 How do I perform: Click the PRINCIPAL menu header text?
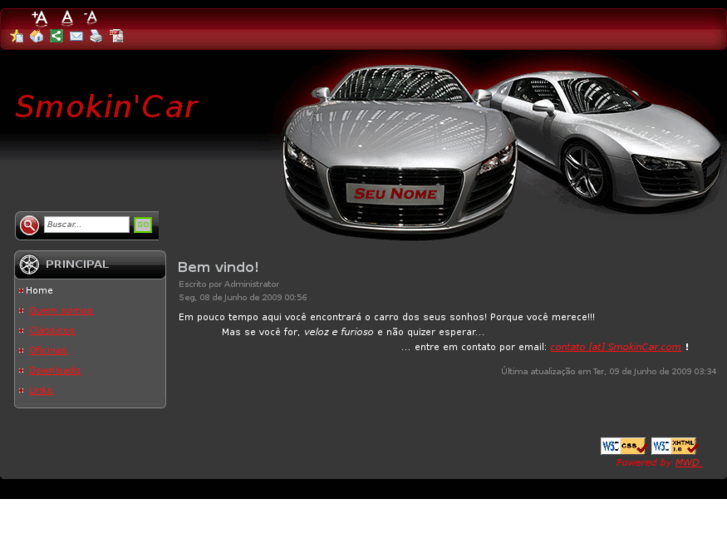(x=77, y=264)
